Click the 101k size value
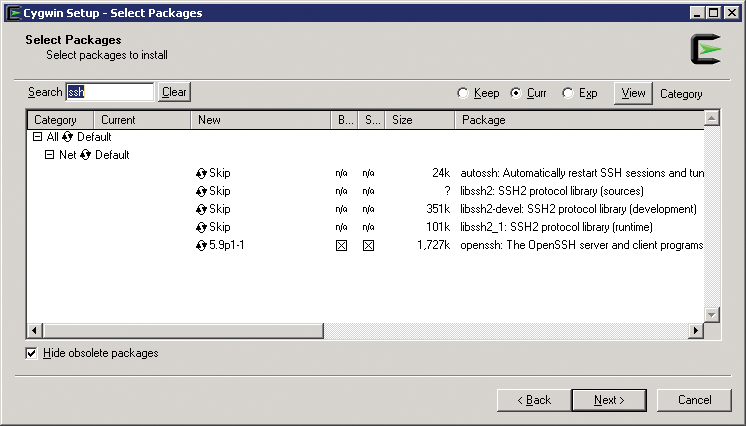746x426 pixels. pyautogui.click(x=438, y=228)
